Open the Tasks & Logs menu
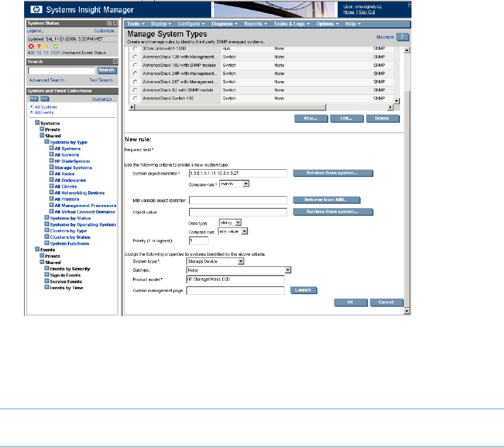 [x=292, y=24]
